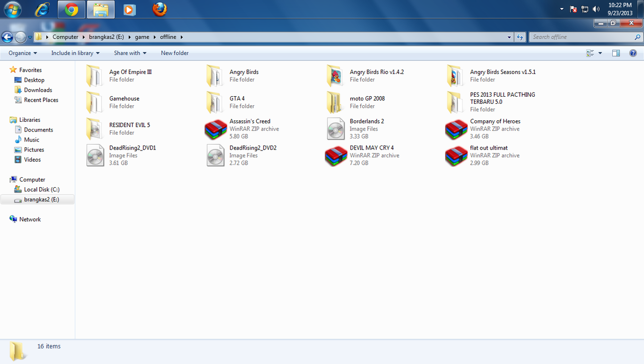Open Google Chrome from the taskbar

click(71, 10)
